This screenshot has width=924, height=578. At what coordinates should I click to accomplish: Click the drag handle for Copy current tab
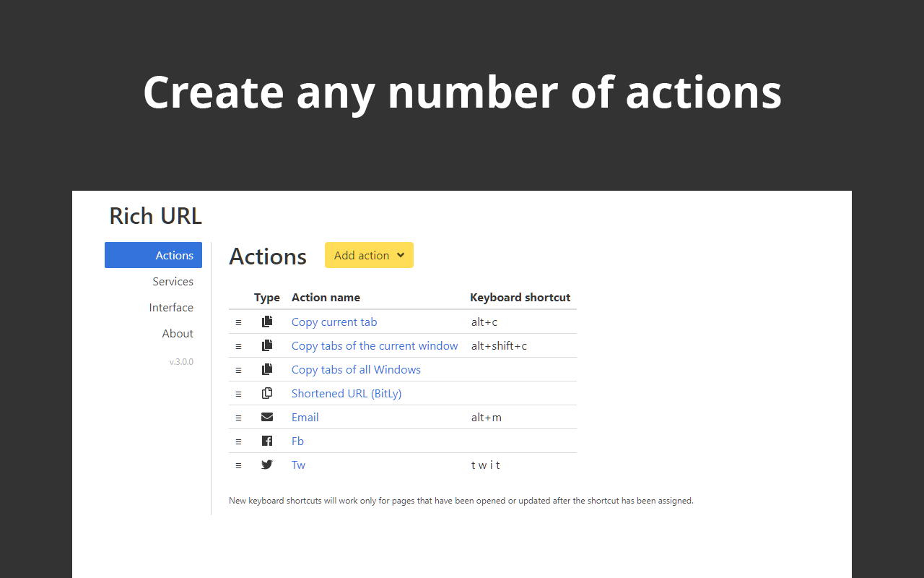(x=238, y=322)
